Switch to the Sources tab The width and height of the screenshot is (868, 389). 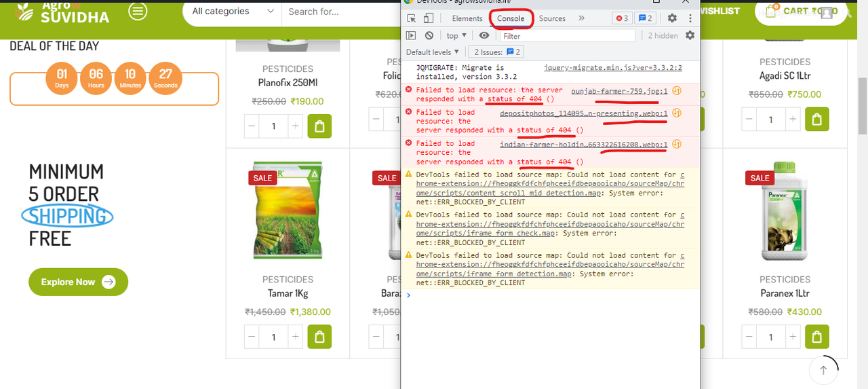[x=552, y=18]
